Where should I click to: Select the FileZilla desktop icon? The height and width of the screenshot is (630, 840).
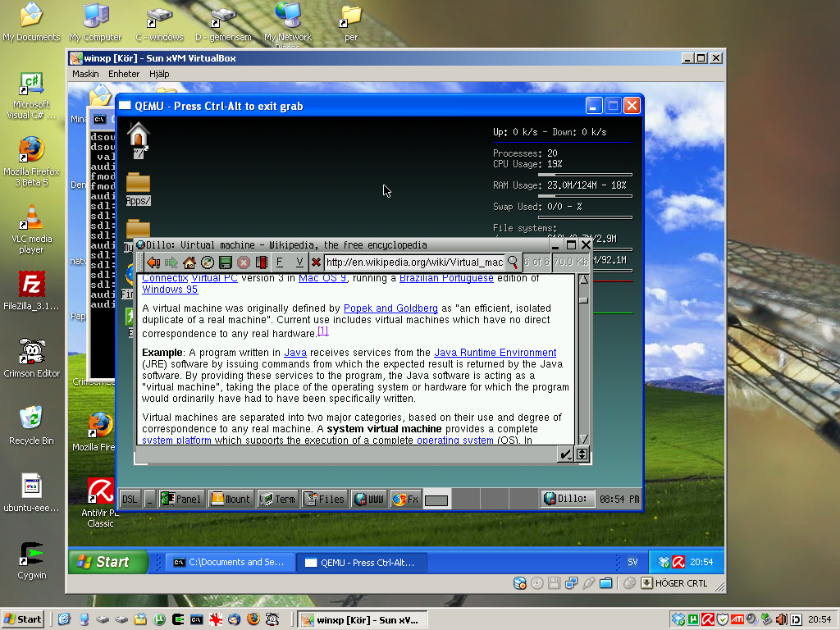click(32, 291)
